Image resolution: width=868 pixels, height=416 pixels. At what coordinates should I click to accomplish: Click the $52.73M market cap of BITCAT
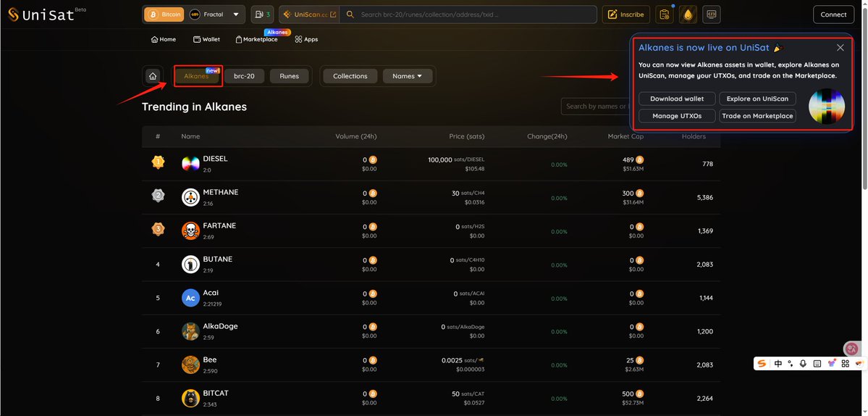click(634, 403)
